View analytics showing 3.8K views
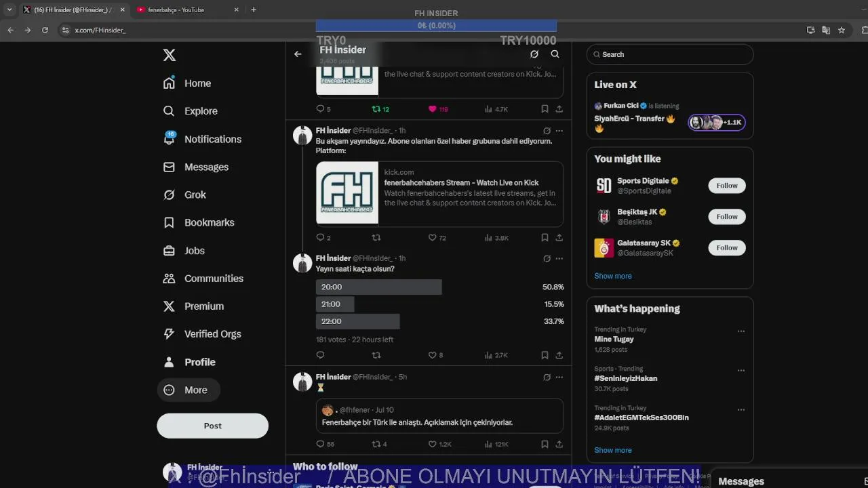The width and height of the screenshot is (868, 488). click(x=496, y=238)
